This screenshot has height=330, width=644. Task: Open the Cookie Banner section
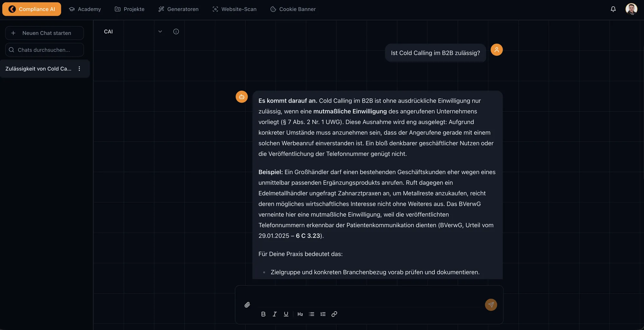(293, 9)
